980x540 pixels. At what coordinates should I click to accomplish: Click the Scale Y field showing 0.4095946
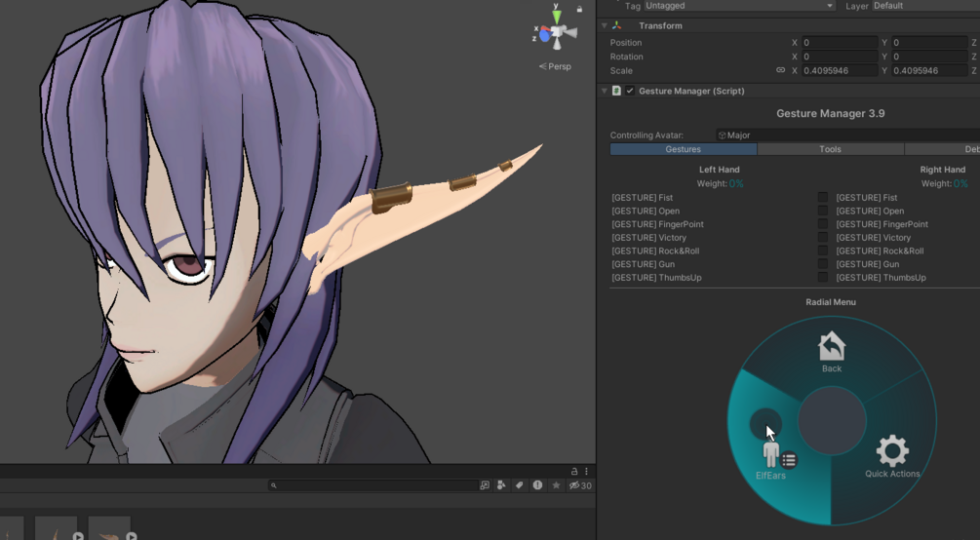(929, 70)
